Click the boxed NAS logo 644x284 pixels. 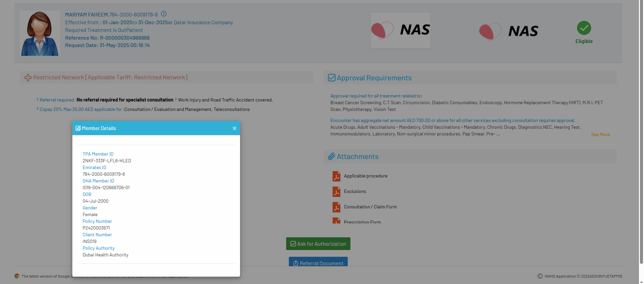pos(401,30)
